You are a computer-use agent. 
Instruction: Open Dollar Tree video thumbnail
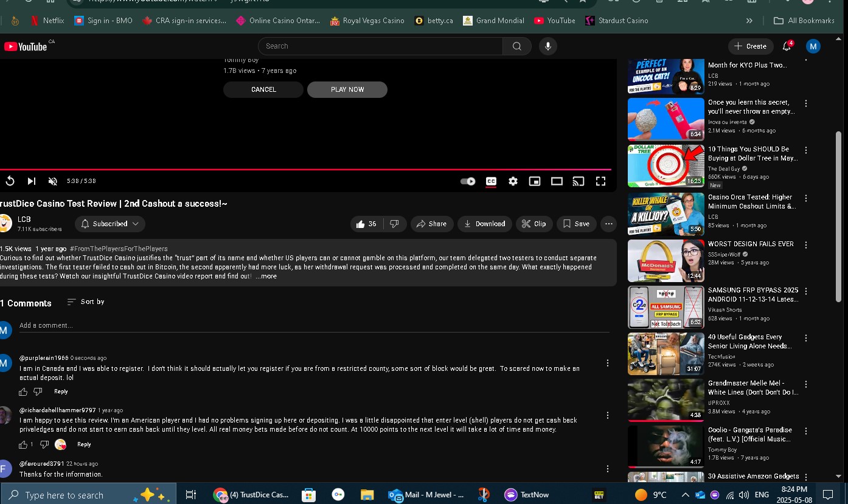(x=666, y=165)
